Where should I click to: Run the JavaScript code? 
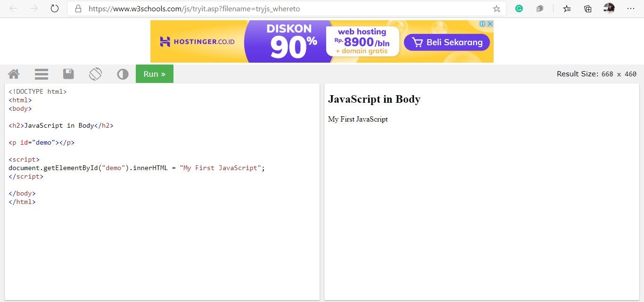154,73
